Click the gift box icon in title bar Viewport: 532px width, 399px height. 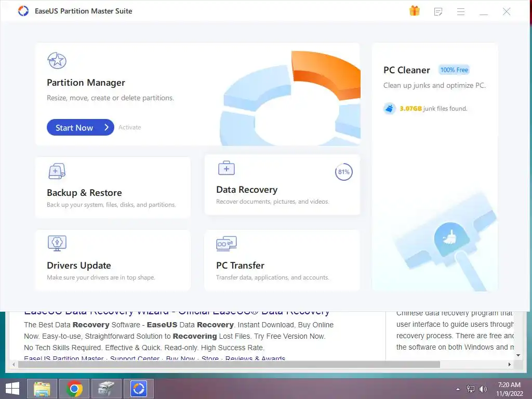pos(414,11)
